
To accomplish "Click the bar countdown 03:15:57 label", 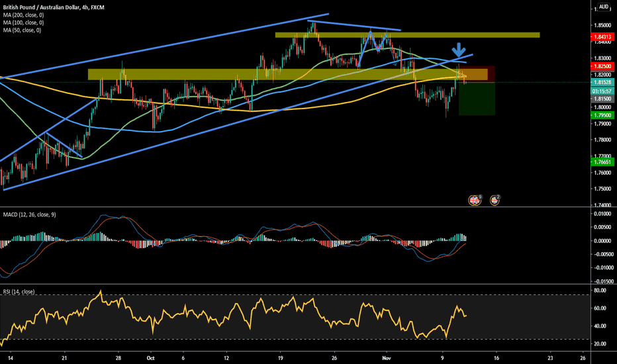I will pos(602,91).
